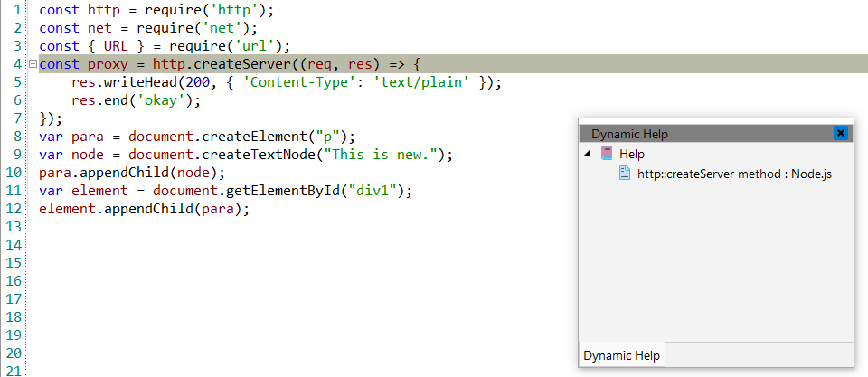Click 'element.appendChild(para)' on line 12
868x377 pixels.
(141, 209)
